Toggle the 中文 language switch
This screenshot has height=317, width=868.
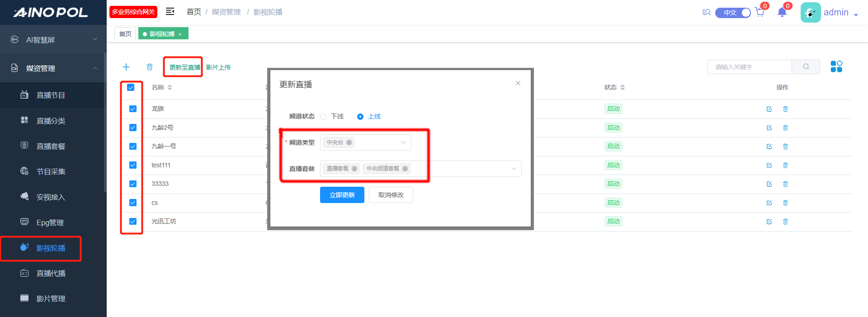point(733,13)
